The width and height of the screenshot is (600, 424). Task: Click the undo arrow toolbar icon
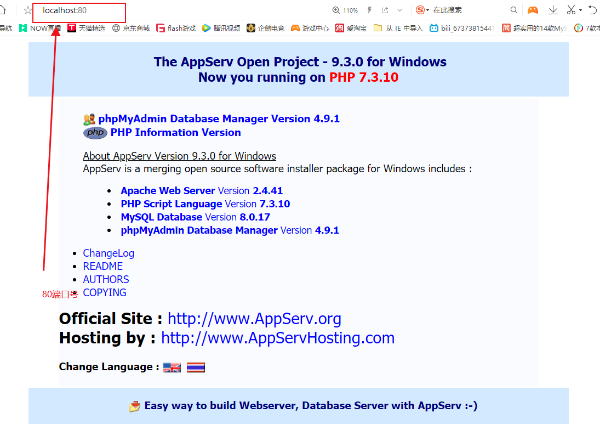(593, 10)
